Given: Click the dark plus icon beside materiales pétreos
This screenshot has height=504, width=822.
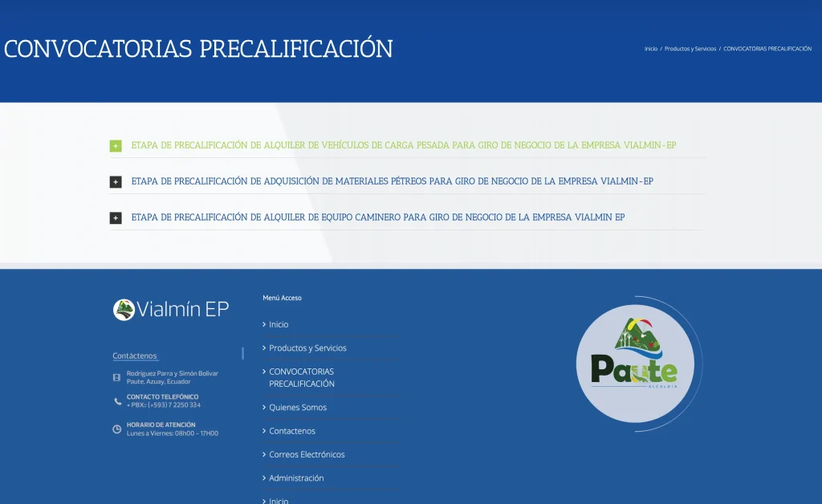Looking at the screenshot, I should click(x=115, y=181).
